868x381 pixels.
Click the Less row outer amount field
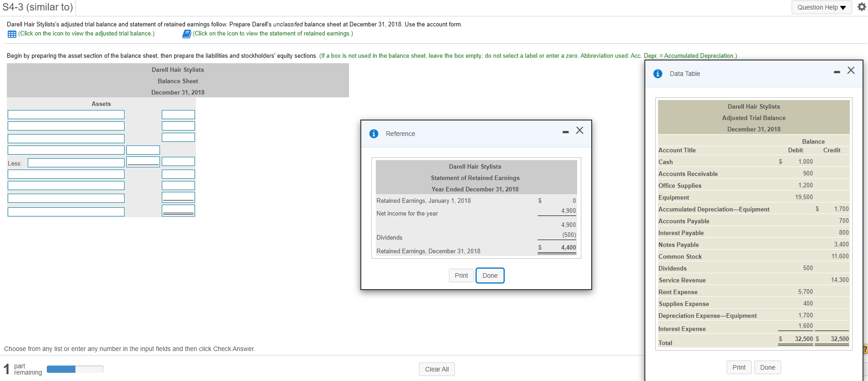(x=178, y=161)
